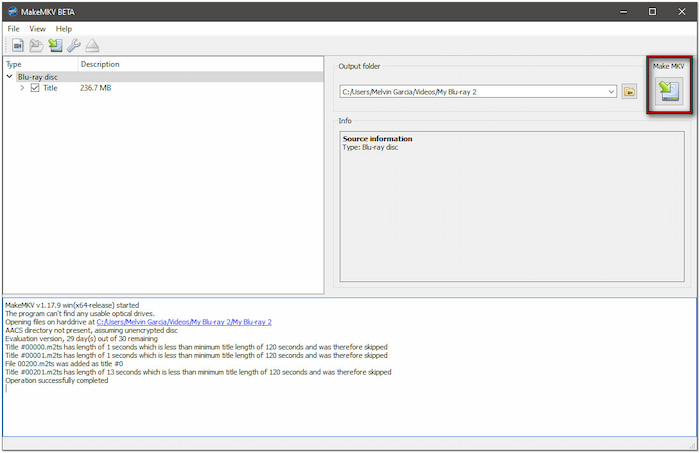Click 'Type: Blu-ray disc' in Info panel
This screenshot has width=700, height=453.
(x=370, y=147)
